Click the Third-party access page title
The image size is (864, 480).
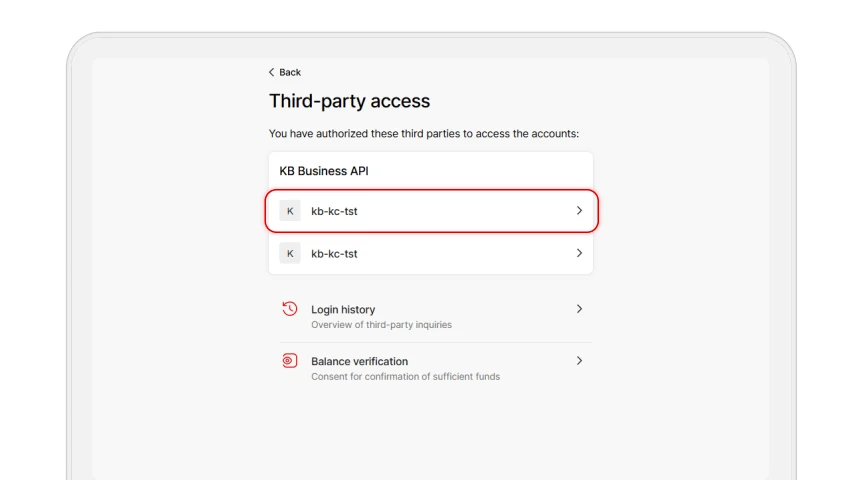coord(349,101)
